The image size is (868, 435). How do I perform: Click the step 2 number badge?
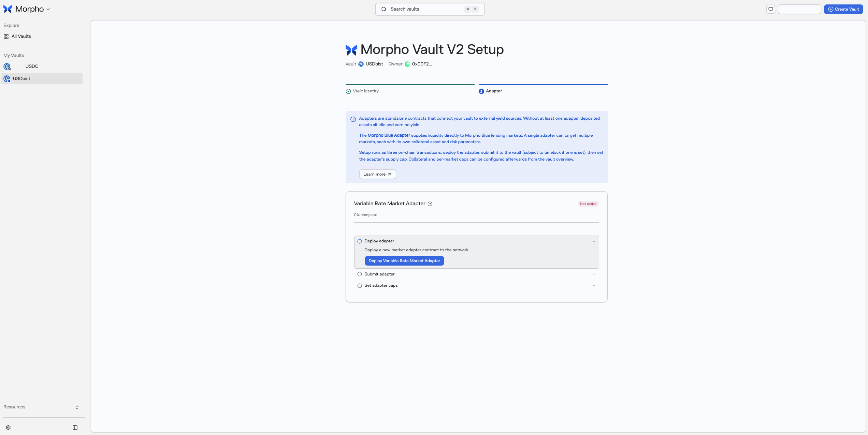(x=481, y=91)
